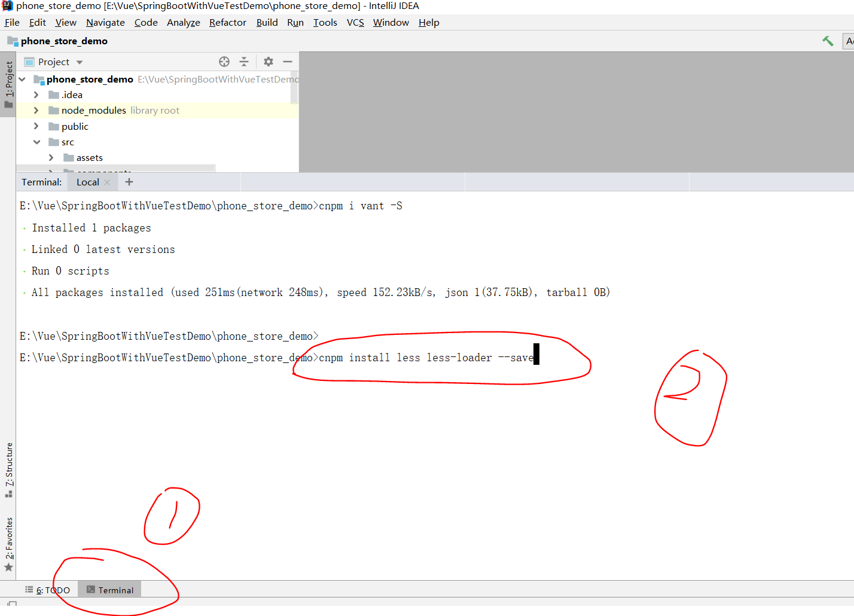Viewport: 854px width, 616px height.
Task: Click the green wrench icon in the toolbar
Action: pos(828,41)
